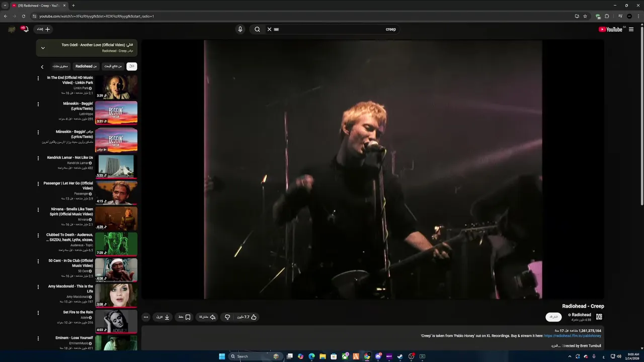Click the magnifier search button
Image resolution: width=644 pixels, height=362 pixels.
coord(257,29)
